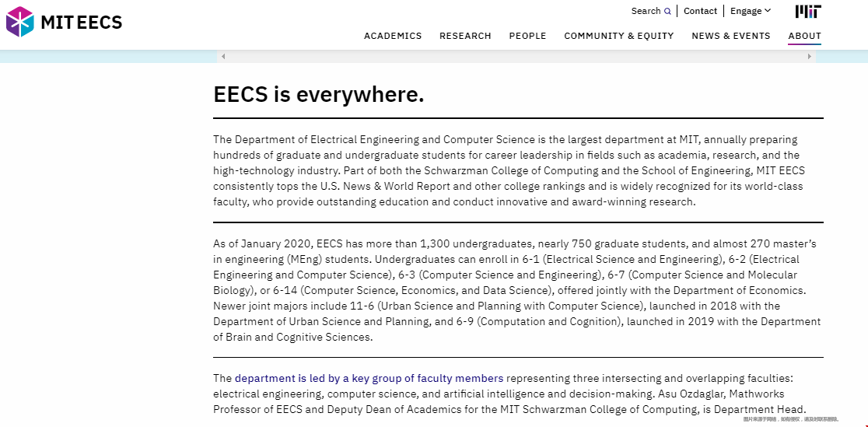Click the MIT EECS text in header
The height and width of the screenshot is (427, 868).
82,22
